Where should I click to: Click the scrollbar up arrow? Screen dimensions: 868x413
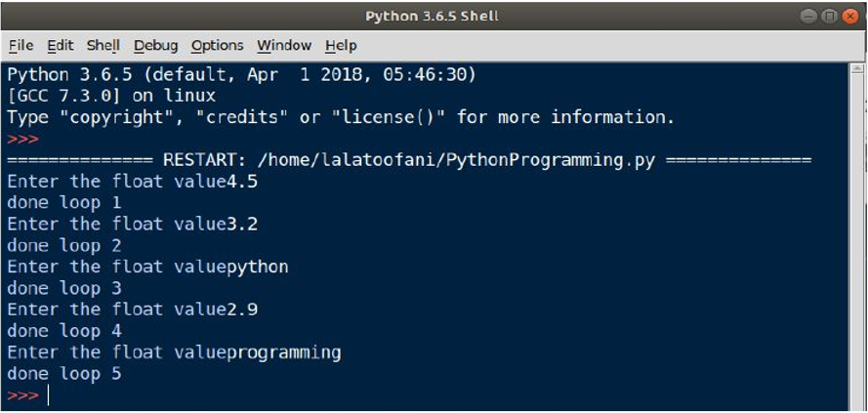tap(857, 68)
